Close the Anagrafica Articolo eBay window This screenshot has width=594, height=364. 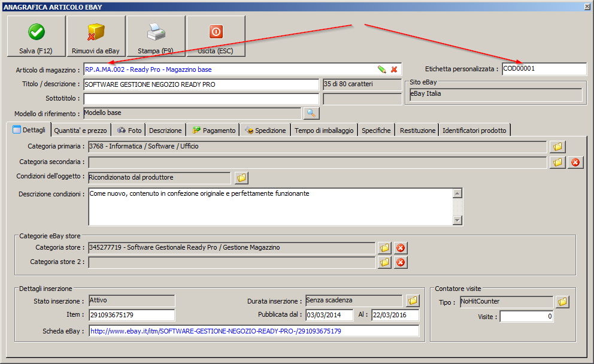[x=587, y=7]
